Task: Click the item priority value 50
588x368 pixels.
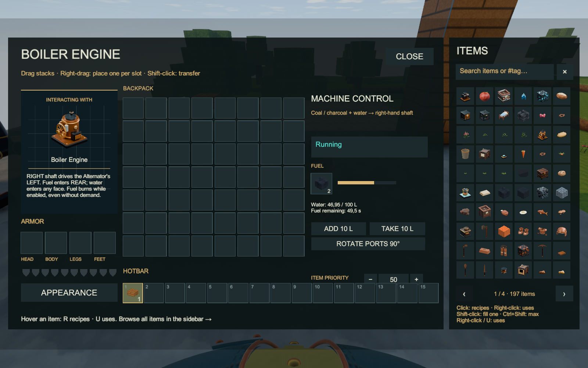Action: [394, 279]
